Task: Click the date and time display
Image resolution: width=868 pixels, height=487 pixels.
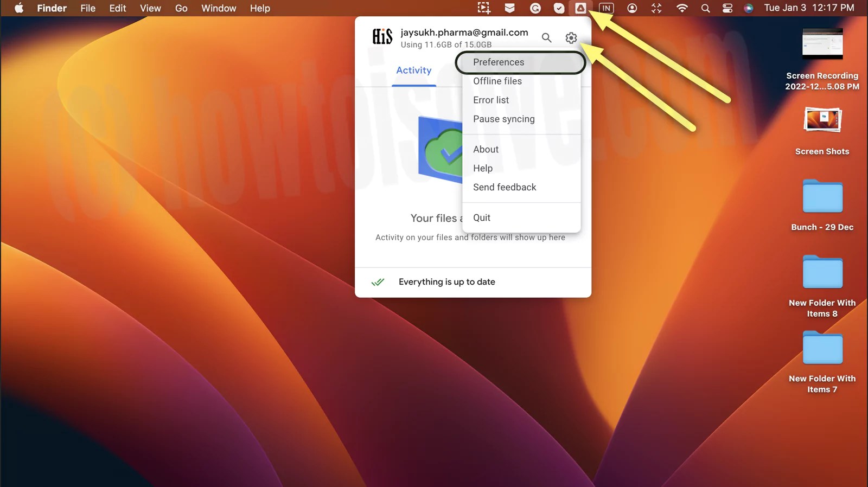Action: tap(809, 8)
